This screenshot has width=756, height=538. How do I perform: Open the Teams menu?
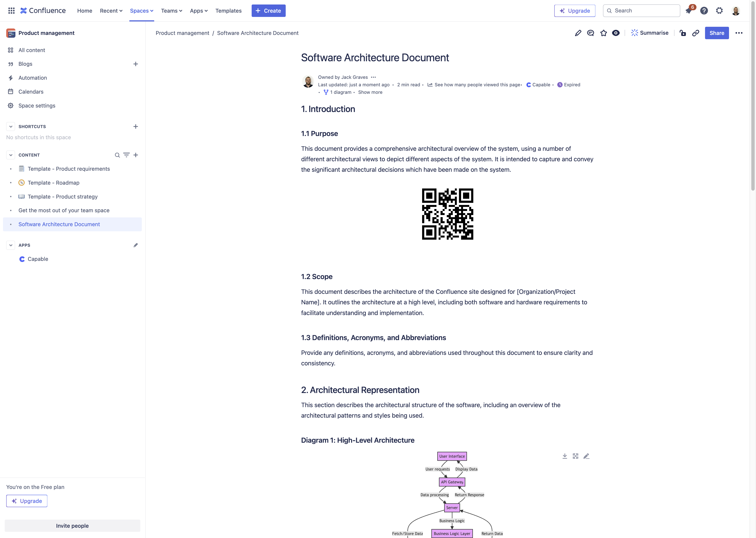tap(171, 10)
